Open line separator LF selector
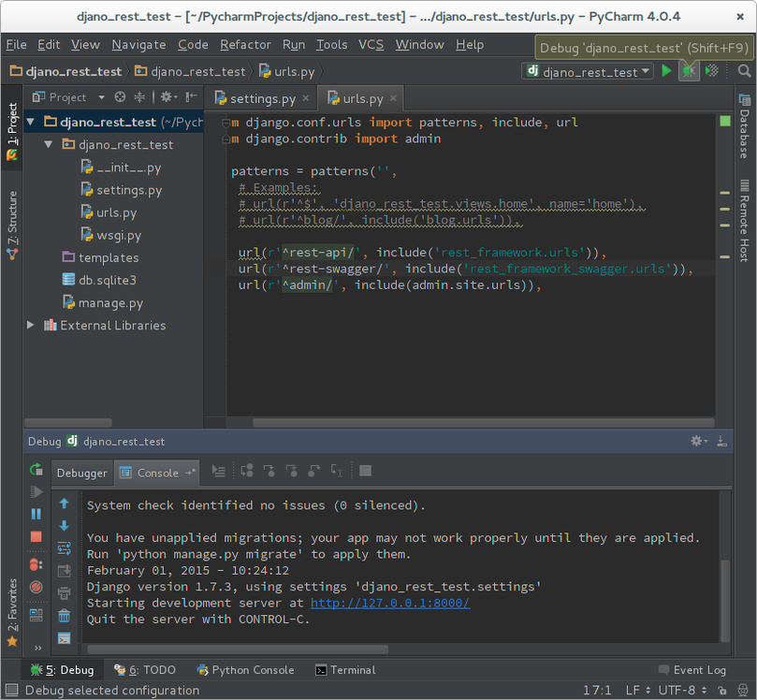 638,690
